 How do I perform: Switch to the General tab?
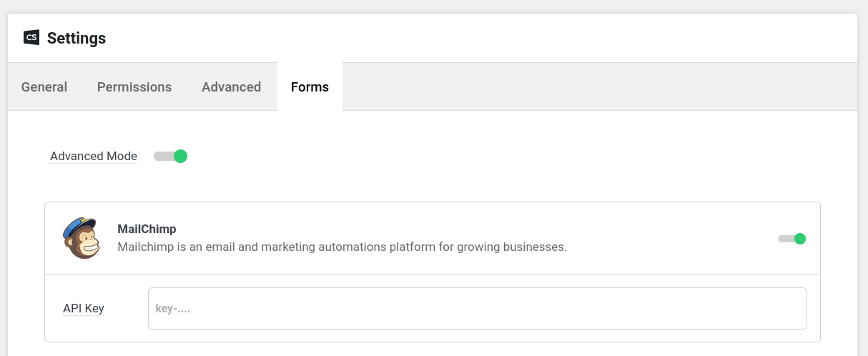44,87
